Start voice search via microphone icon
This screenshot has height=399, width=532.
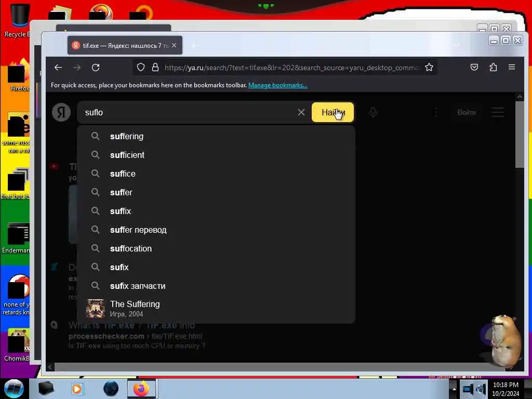point(373,112)
